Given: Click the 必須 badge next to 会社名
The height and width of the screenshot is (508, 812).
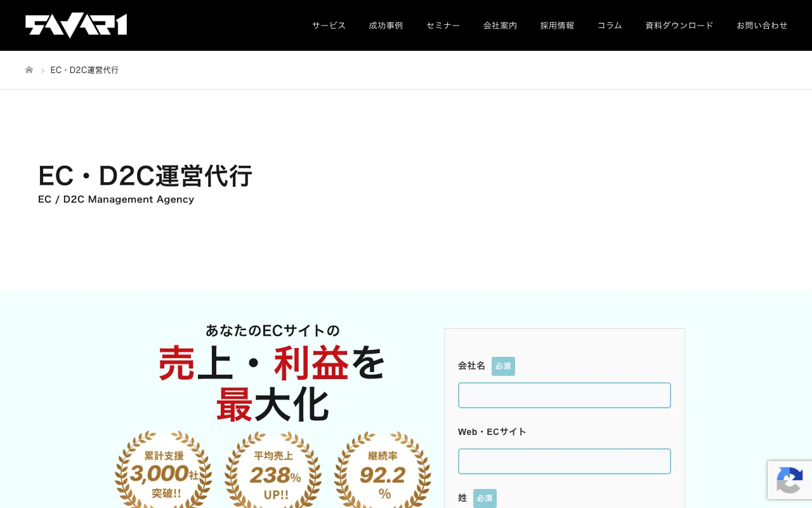Looking at the screenshot, I should (x=503, y=366).
